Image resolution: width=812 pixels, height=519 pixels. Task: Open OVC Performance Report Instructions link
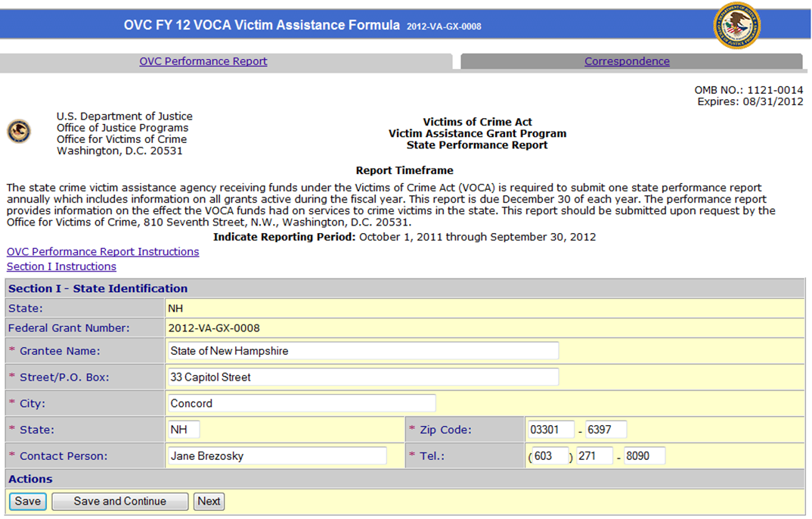pyautogui.click(x=103, y=251)
